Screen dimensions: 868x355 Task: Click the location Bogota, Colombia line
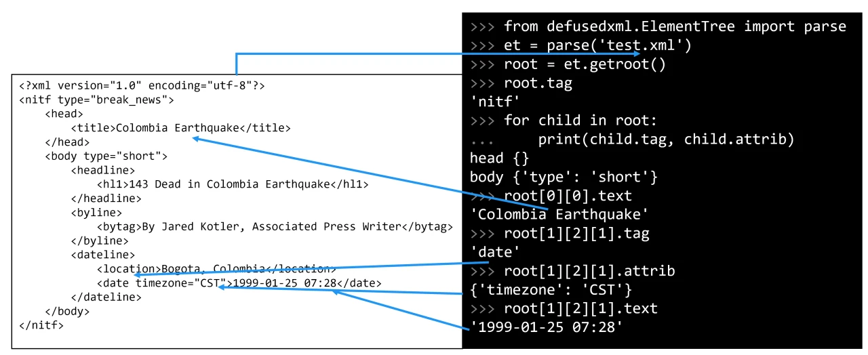click(x=216, y=269)
